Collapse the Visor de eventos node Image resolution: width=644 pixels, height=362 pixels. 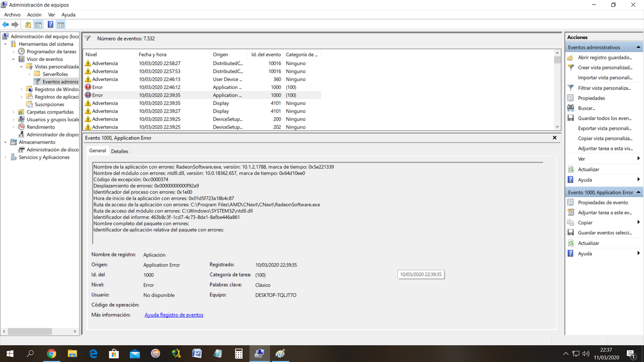(14, 59)
